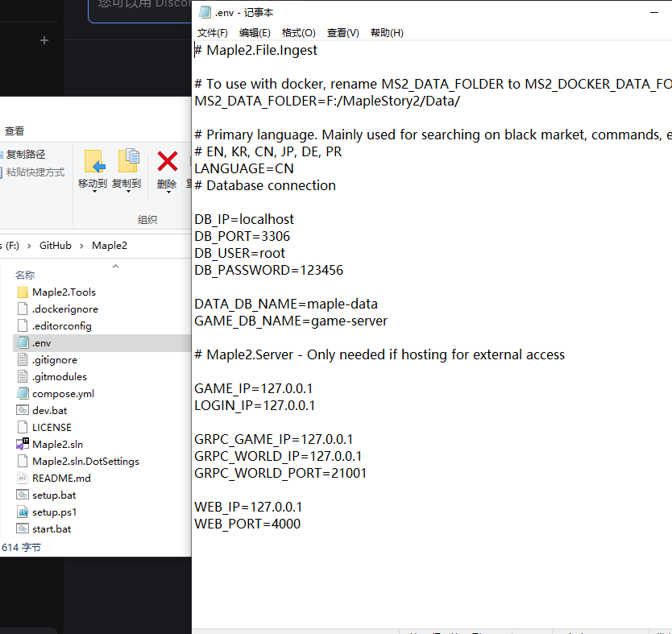Click the .env file icon in file list
672x634 pixels.
(23, 342)
